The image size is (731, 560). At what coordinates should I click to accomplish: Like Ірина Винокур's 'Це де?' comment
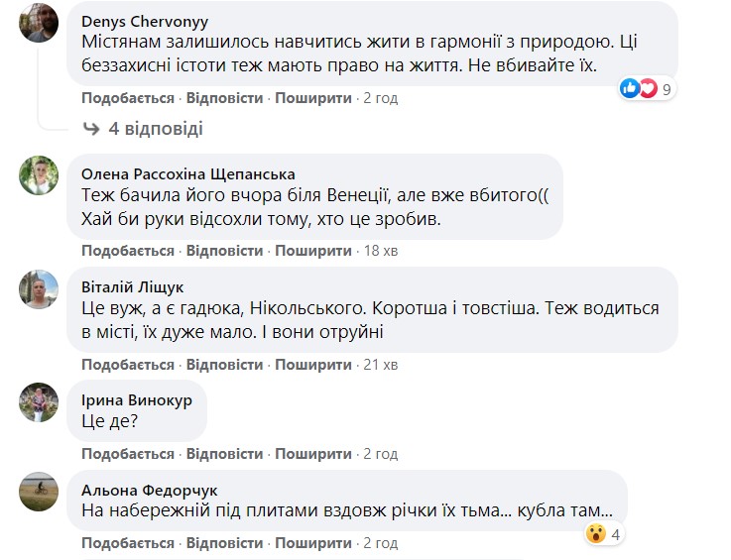tap(127, 453)
